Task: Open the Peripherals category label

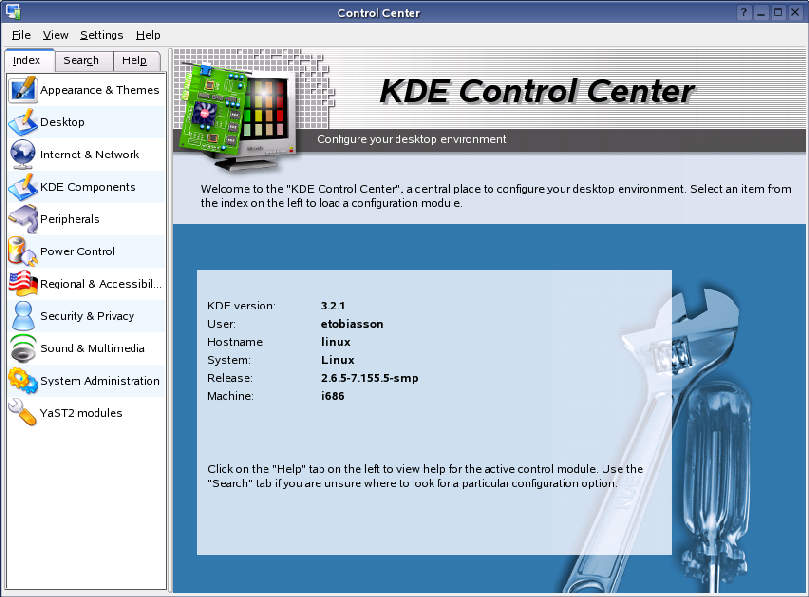Action: coord(70,219)
